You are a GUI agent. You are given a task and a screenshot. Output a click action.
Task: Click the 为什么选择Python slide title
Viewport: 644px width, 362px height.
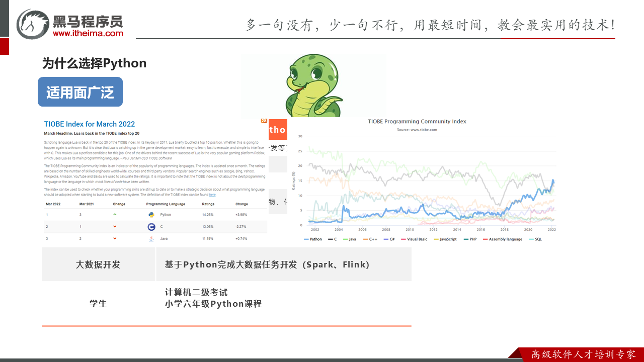(x=95, y=63)
